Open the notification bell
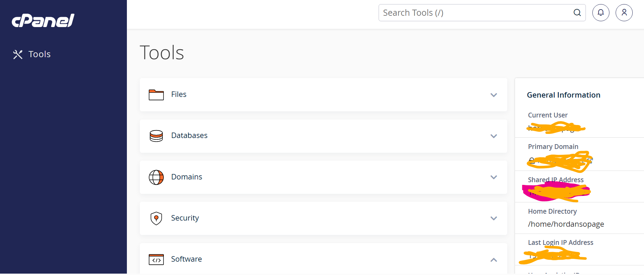The image size is (644, 275). pos(601,12)
